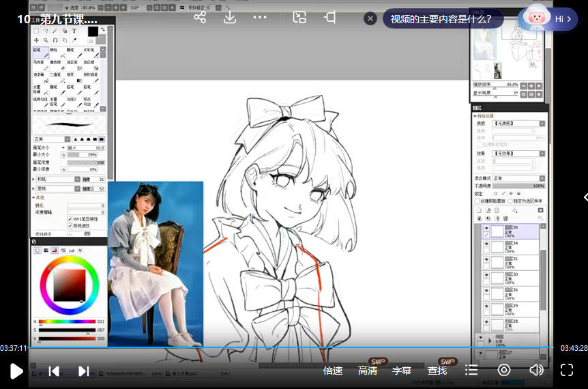This screenshot has height=389, width=588.
Task: Download the video using the download icon
Action: pyautogui.click(x=230, y=18)
